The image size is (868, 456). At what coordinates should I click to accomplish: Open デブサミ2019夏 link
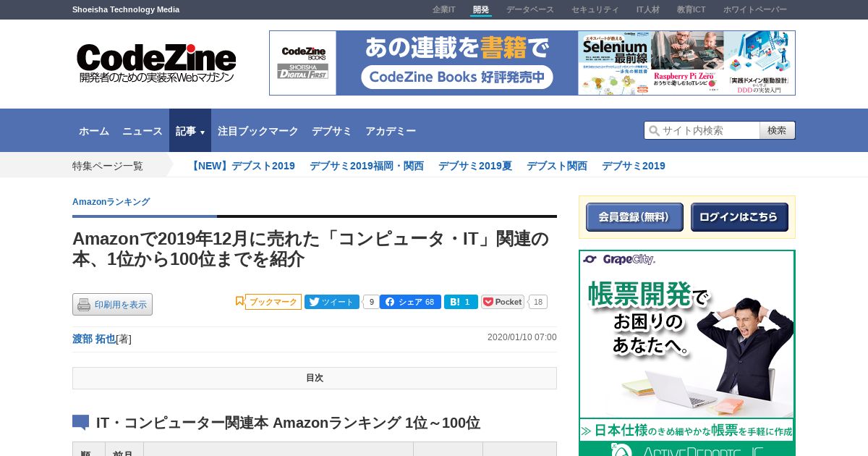475,166
